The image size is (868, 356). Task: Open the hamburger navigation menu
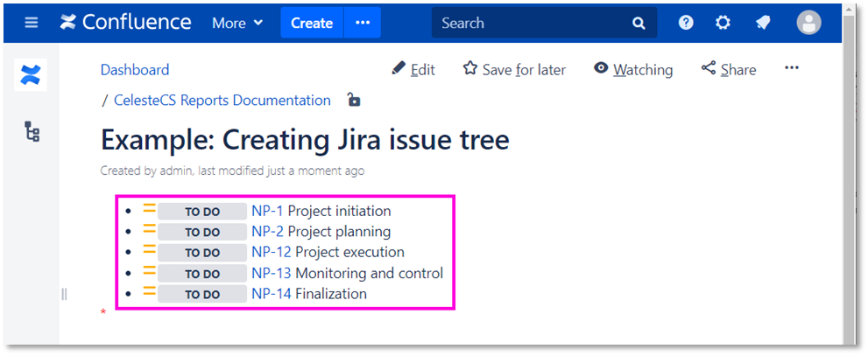[x=32, y=23]
